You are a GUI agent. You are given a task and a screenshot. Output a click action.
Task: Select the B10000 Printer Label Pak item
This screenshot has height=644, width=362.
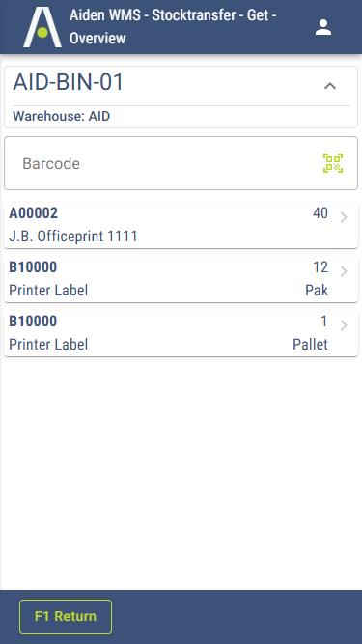coord(181,279)
